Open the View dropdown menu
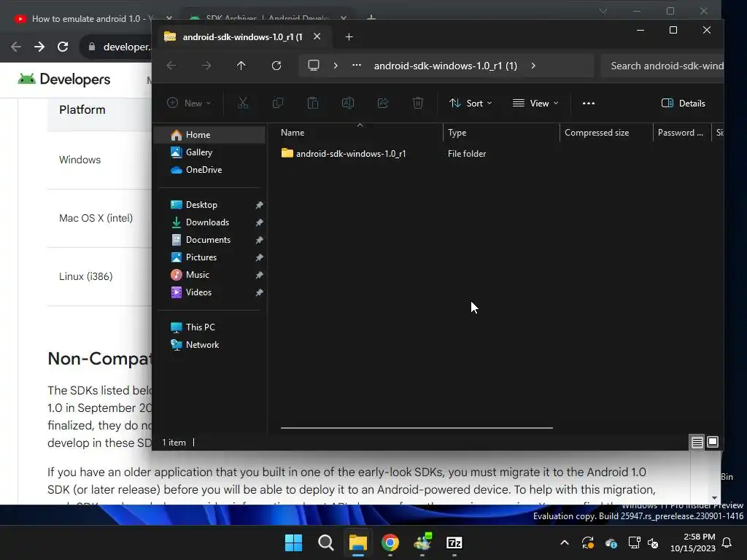The height and width of the screenshot is (560, 747). (x=535, y=103)
